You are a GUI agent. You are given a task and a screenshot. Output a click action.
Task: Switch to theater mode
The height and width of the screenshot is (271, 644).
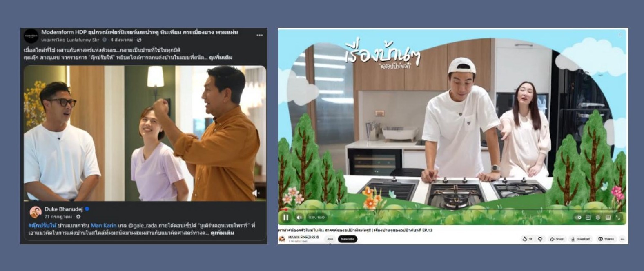608,218
